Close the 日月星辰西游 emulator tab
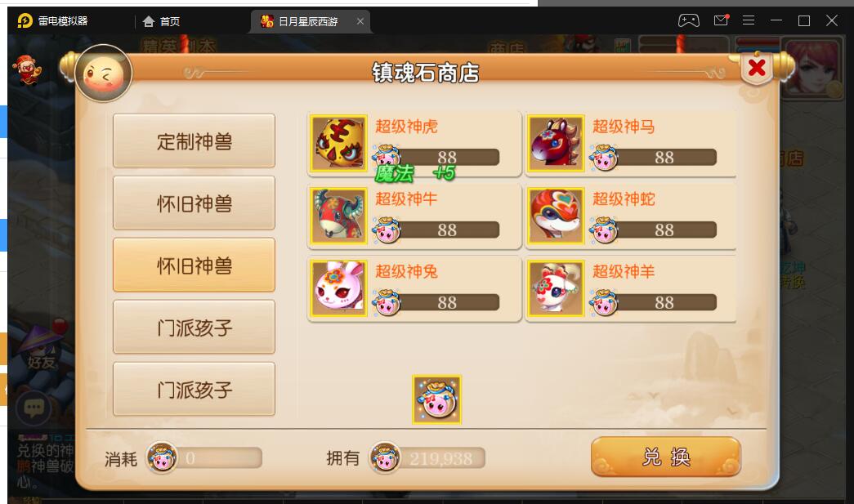This screenshot has height=504, width=854. pyautogui.click(x=360, y=21)
